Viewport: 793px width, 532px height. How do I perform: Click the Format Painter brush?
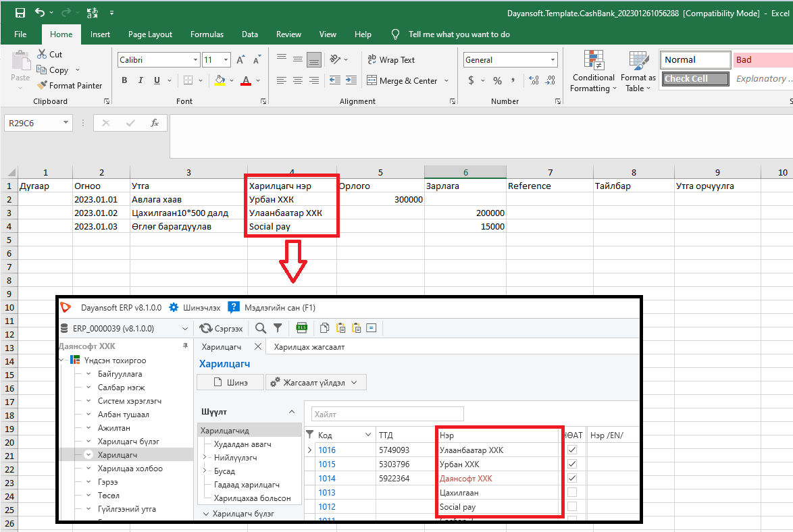coord(42,85)
